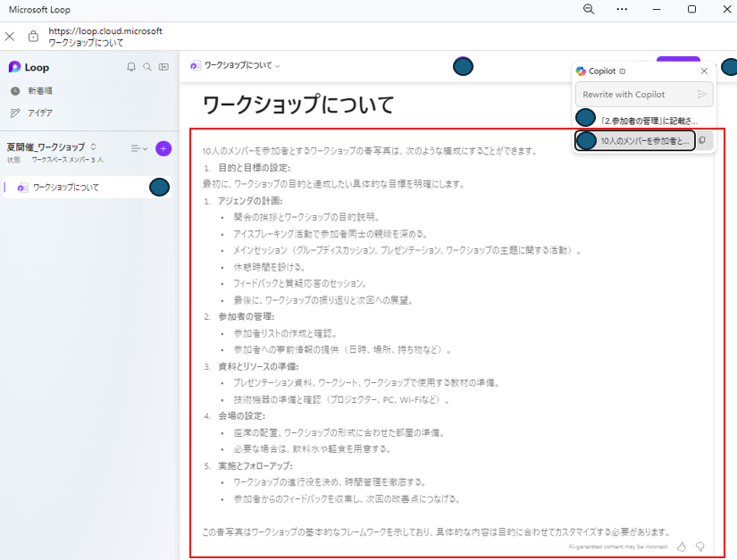
Task: Give thumbs up feedback on the AI content
Action: pos(681,545)
